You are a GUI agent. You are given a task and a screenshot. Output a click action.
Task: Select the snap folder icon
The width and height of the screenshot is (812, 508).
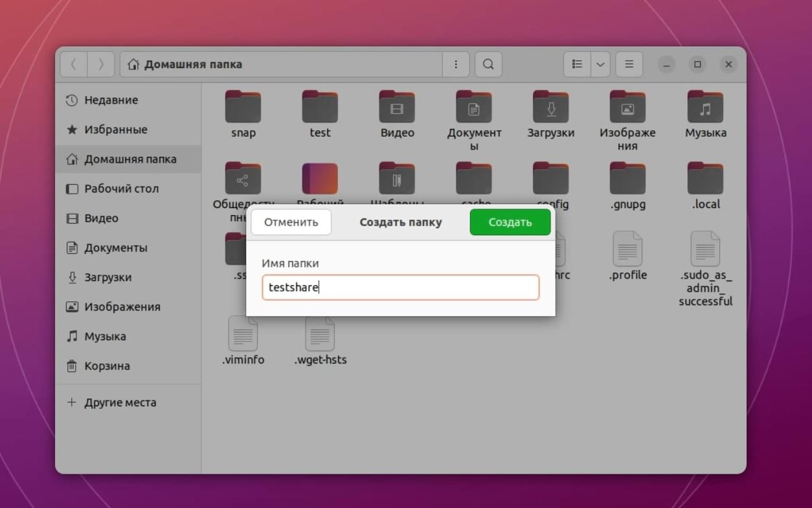243,107
